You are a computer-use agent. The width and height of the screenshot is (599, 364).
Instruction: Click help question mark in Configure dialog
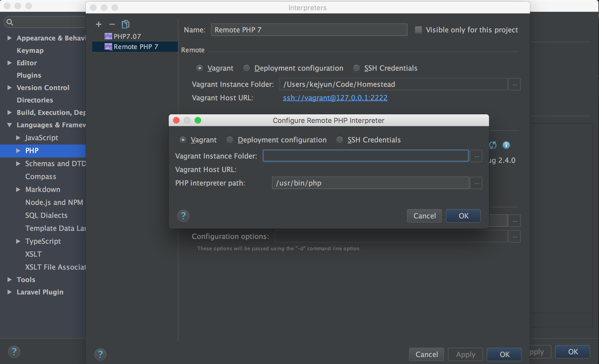pos(183,216)
